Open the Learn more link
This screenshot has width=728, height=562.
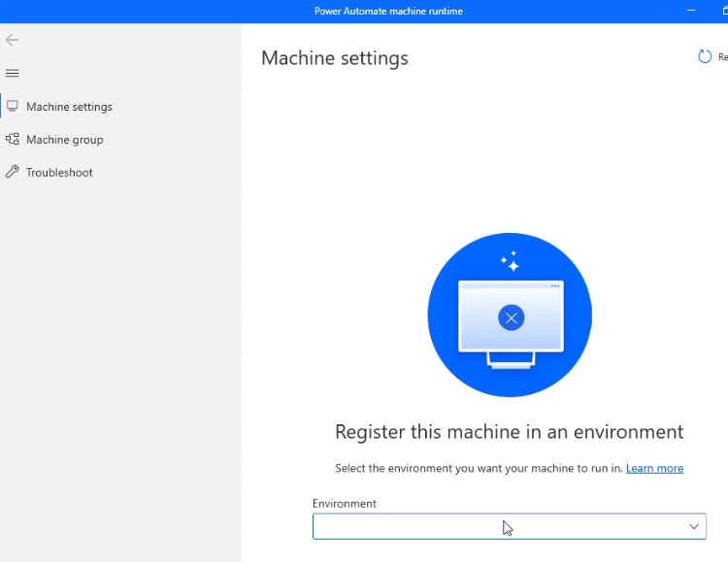click(x=654, y=468)
